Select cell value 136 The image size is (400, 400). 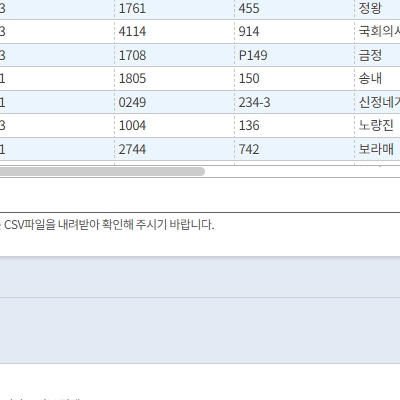[249, 126]
